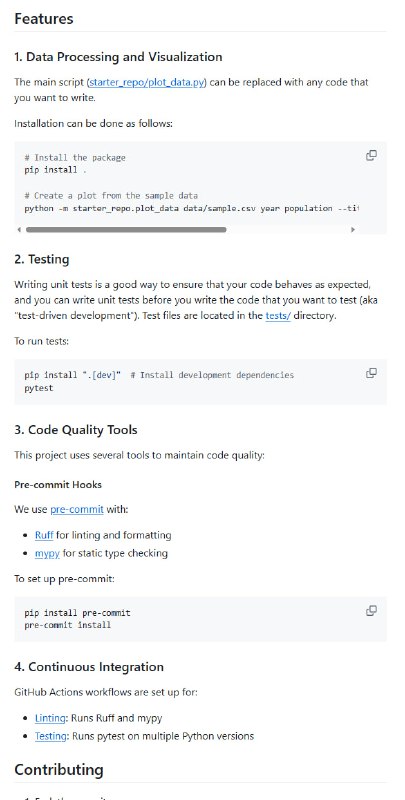
Task: Click the Features heading
Action: click(x=44, y=19)
